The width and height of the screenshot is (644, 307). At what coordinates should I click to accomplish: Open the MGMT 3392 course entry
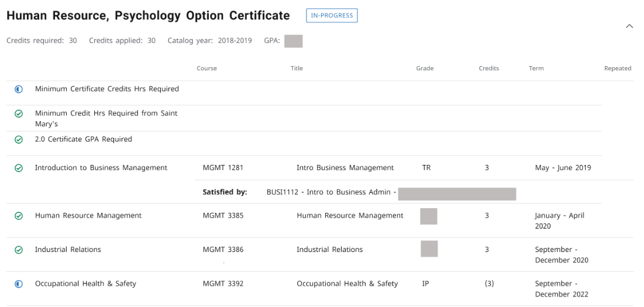pyautogui.click(x=223, y=284)
